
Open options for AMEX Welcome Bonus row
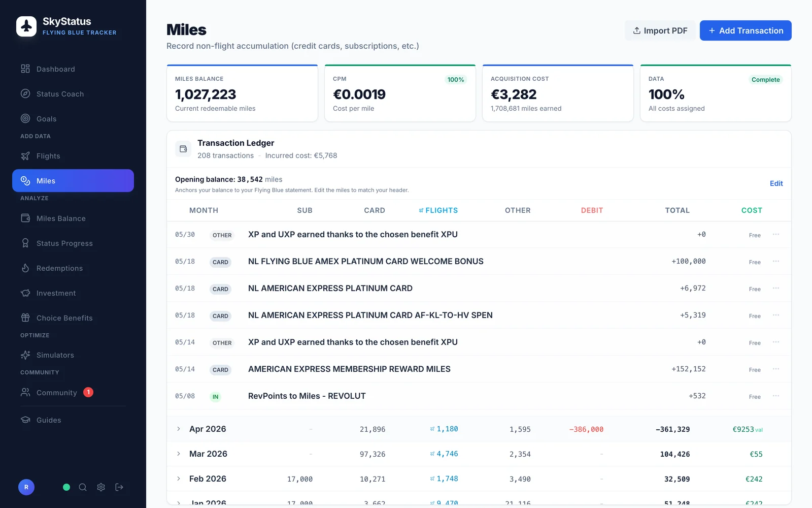[x=776, y=261]
